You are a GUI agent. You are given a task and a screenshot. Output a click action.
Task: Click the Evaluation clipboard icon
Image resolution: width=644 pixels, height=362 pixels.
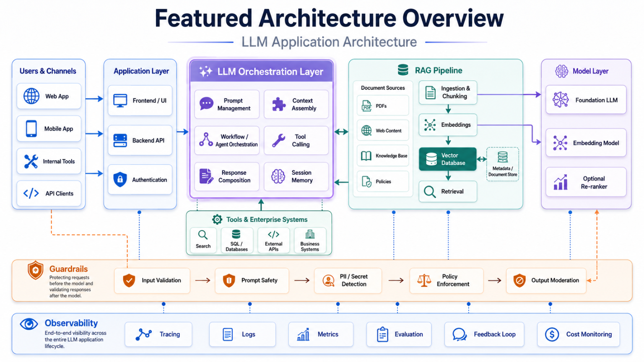tap(382, 334)
